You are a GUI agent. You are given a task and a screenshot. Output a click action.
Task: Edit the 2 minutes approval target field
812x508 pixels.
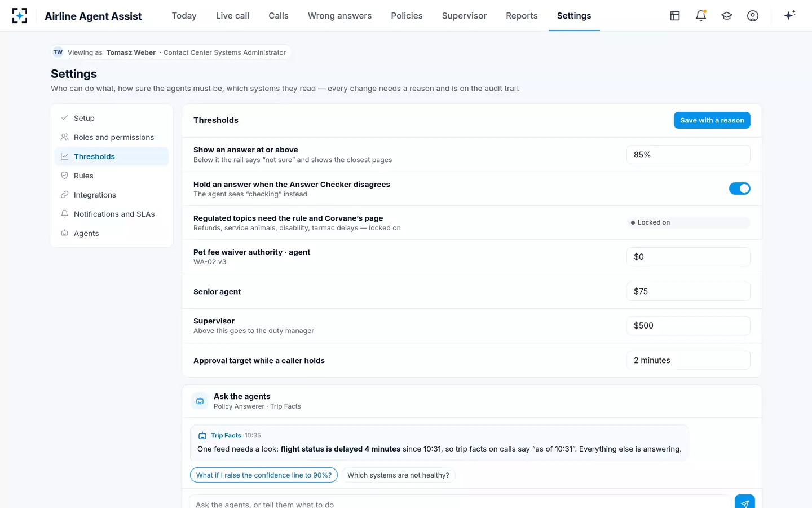pos(688,360)
